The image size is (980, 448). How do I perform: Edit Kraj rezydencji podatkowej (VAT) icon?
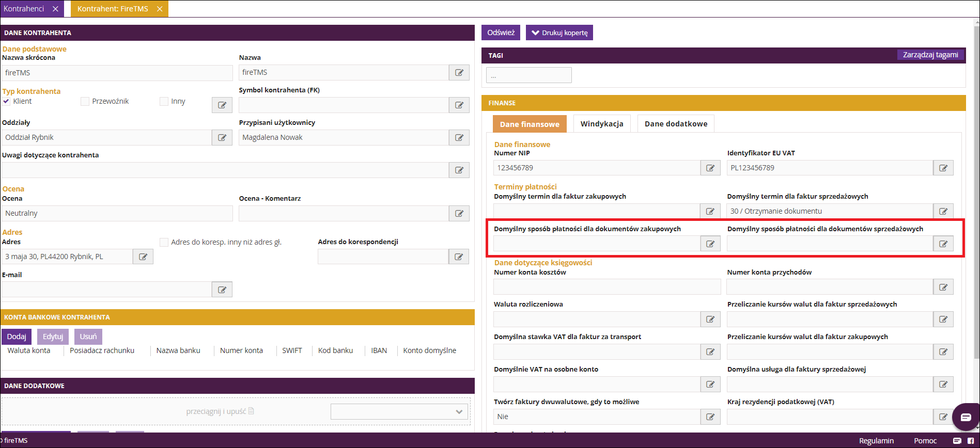click(943, 417)
